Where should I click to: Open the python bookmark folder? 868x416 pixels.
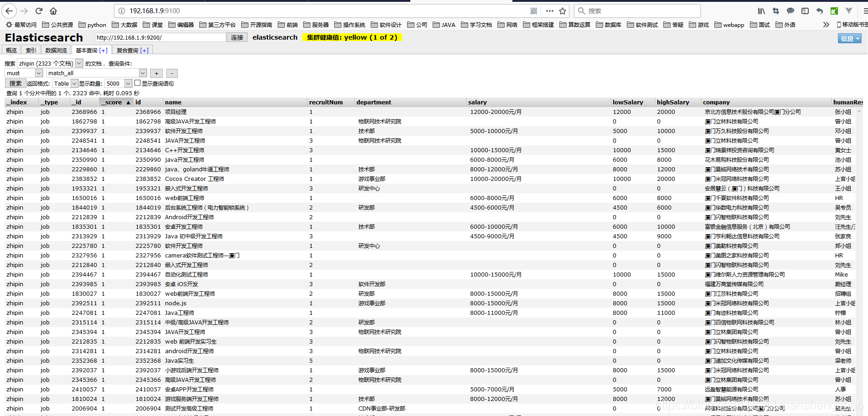(93, 25)
